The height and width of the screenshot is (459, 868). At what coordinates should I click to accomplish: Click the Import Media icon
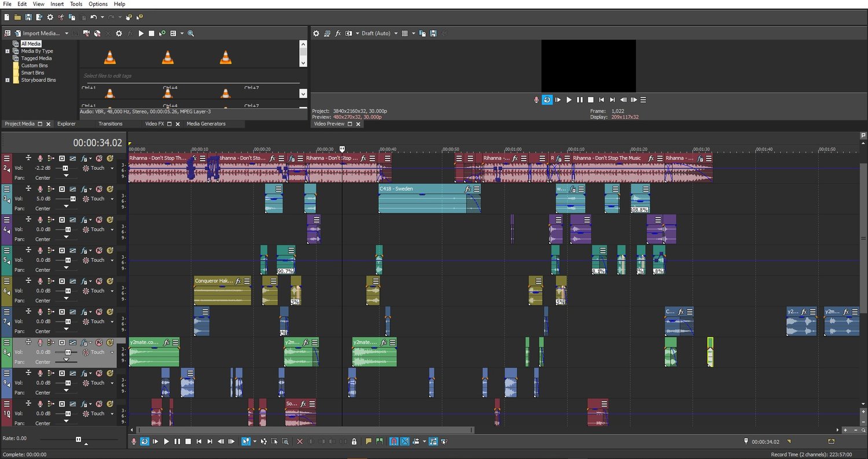(x=17, y=34)
